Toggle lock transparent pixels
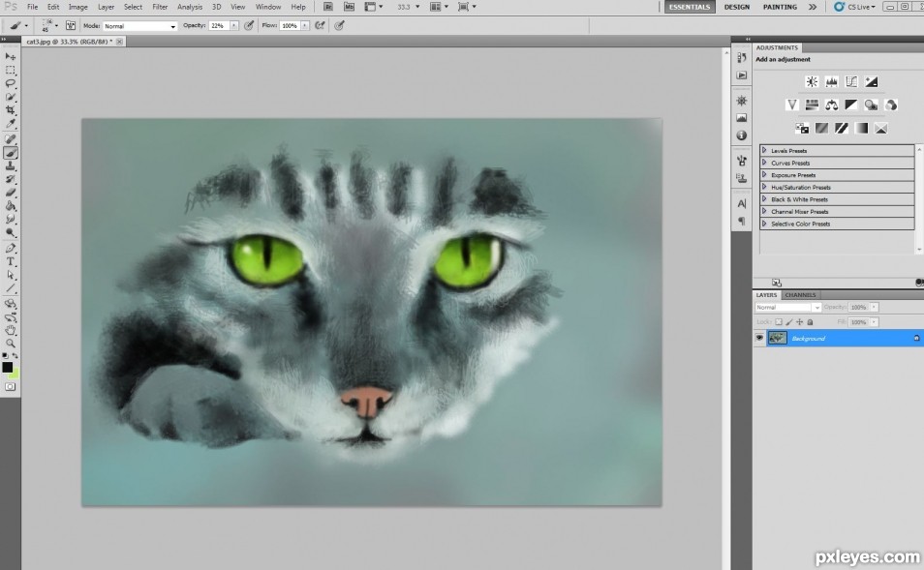The image size is (924, 570). tap(779, 322)
